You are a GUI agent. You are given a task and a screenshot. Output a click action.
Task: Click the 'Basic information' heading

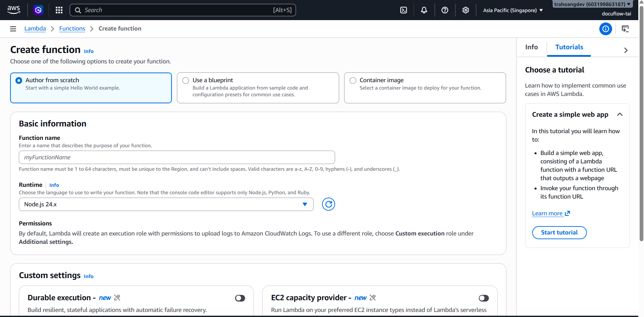(53, 124)
